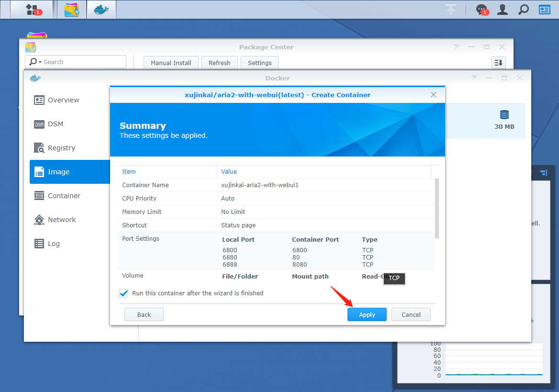Image resolution: width=559 pixels, height=392 pixels.
Task: Open the DSM section in Docker
Action: coord(70,124)
